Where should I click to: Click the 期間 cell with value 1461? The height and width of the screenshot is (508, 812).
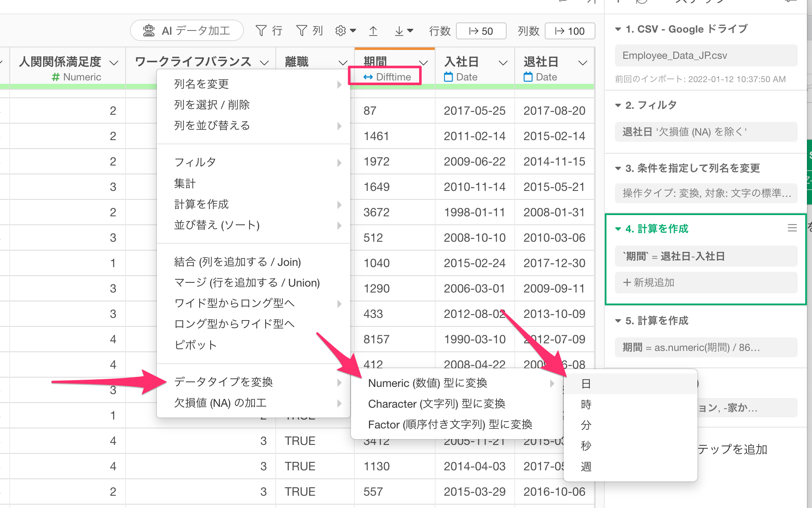pos(395,136)
